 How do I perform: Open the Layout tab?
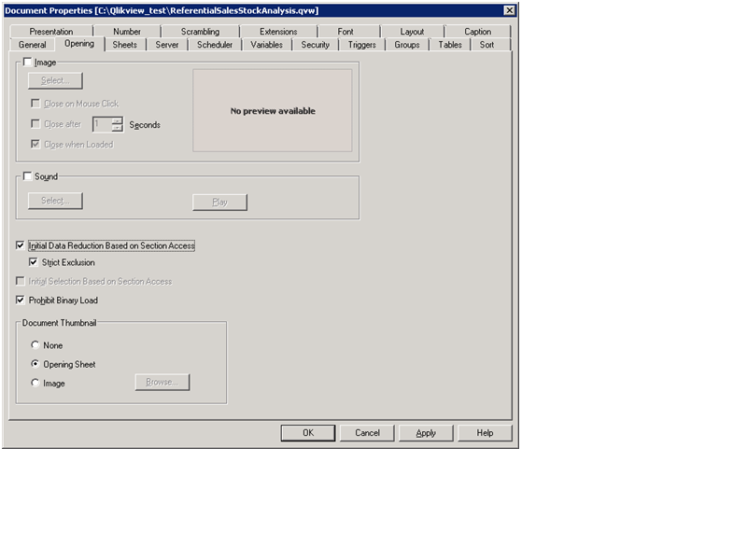[x=412, y=32]
